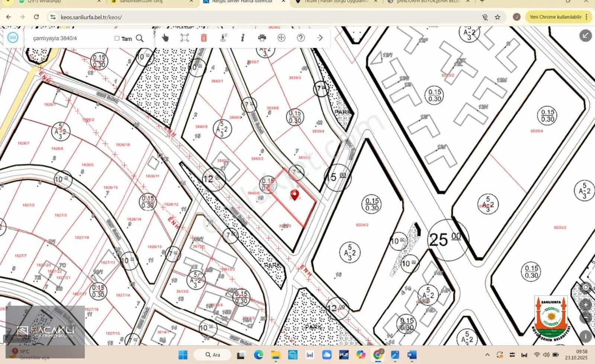
Task: Open the blue layers menu button
Action: [x=13, y=38]
